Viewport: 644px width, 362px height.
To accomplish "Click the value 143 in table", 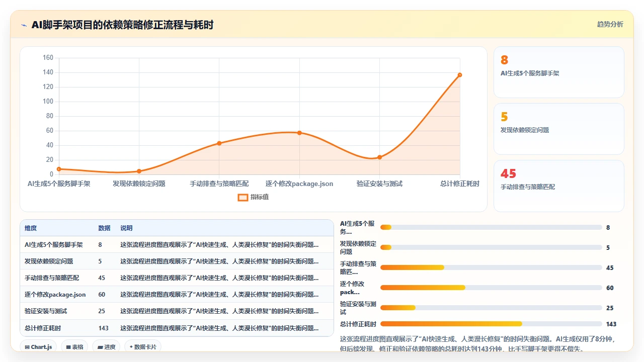I will click(104, 328).
